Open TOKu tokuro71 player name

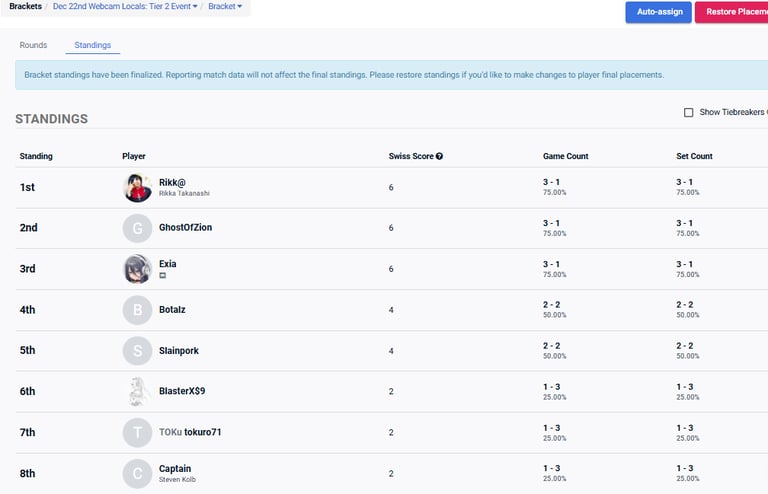coord(190,432)
